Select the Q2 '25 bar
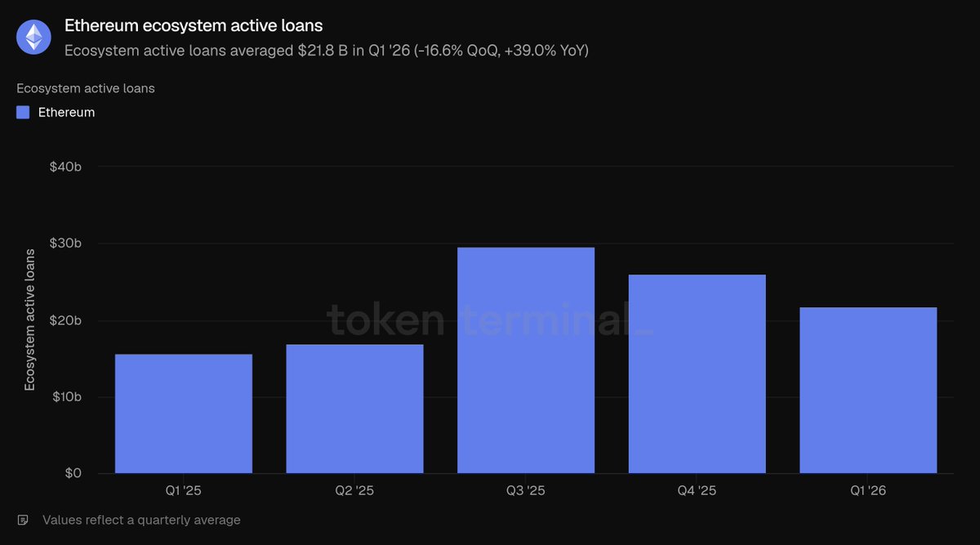The width and height of the screenshot is (980, 545). click(354, 409)
